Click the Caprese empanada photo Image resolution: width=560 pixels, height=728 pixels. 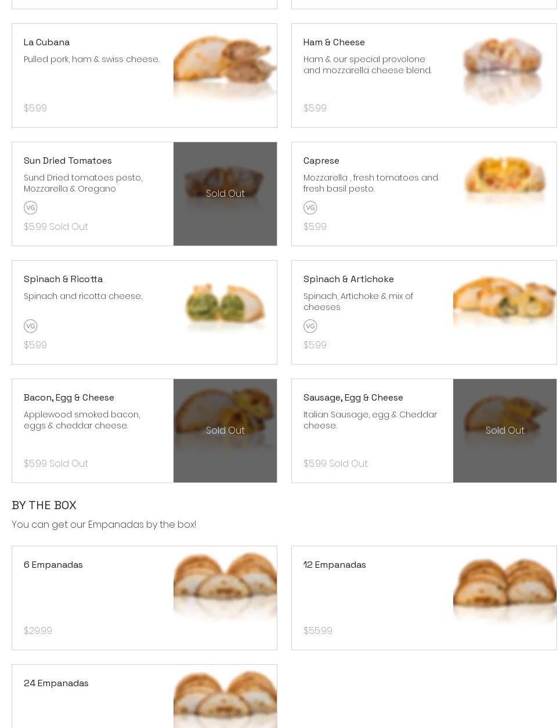coord(504,183)
